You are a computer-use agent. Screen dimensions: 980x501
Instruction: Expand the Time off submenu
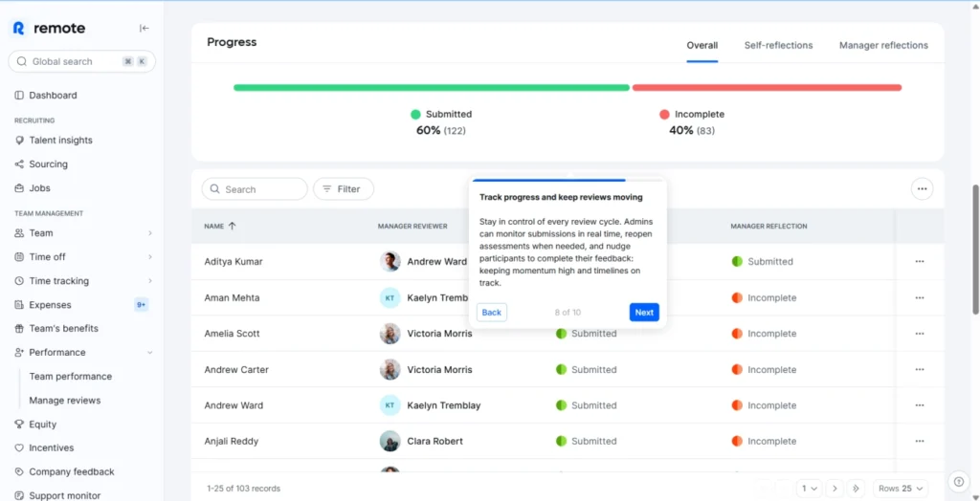coord(150,257)
